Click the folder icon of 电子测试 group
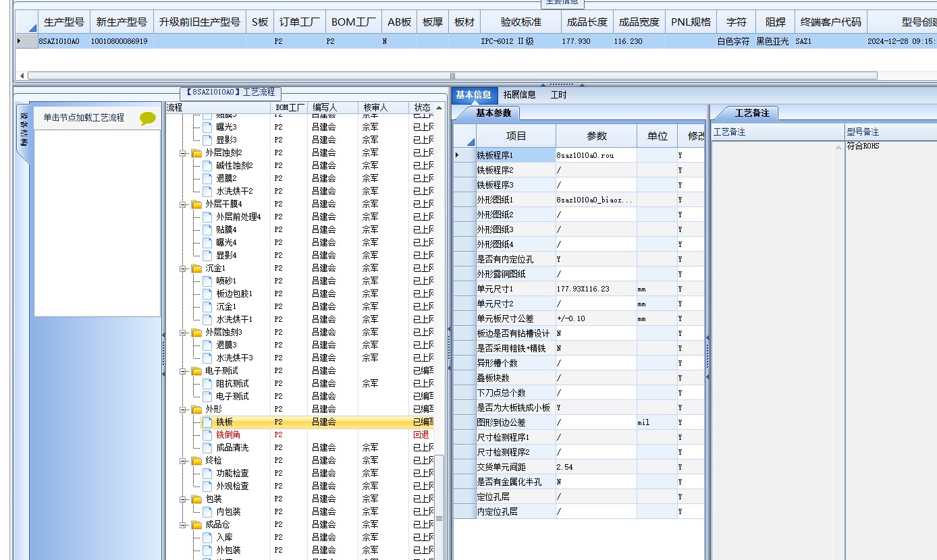This screenshot has width=937, height=560. pos(196,371)
